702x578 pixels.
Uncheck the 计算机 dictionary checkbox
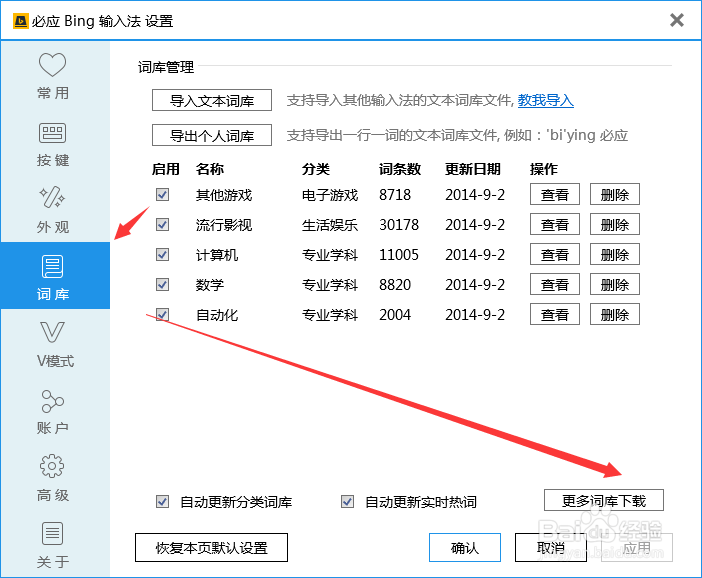click(x=163, y=254)
